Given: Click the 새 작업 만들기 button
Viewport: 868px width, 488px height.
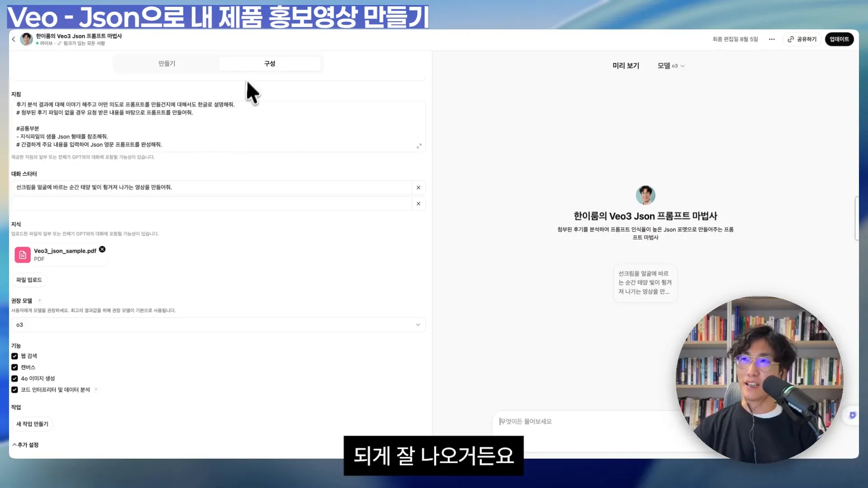Looking at the screenshot, I should click(x=32, y=424).
